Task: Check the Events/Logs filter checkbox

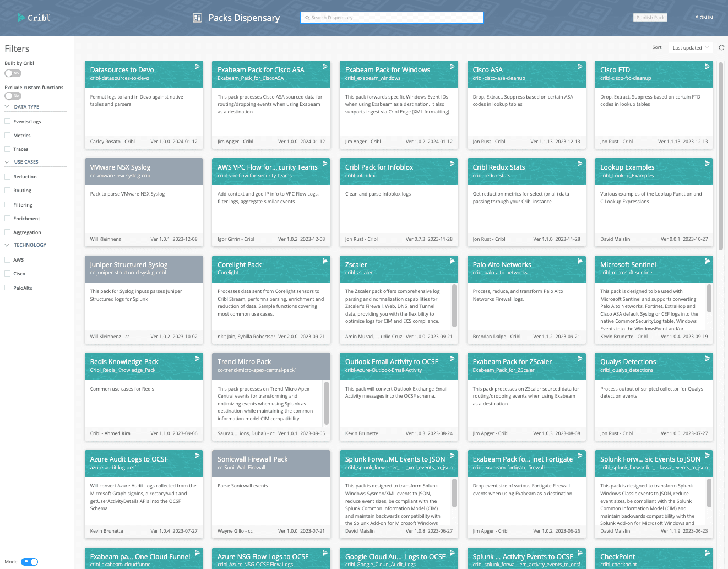Action: point(8,121)
